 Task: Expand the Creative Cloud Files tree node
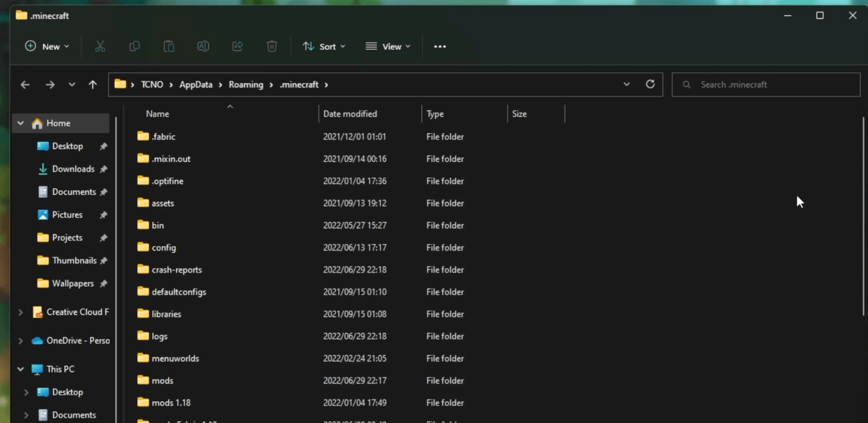click(21, 312)
